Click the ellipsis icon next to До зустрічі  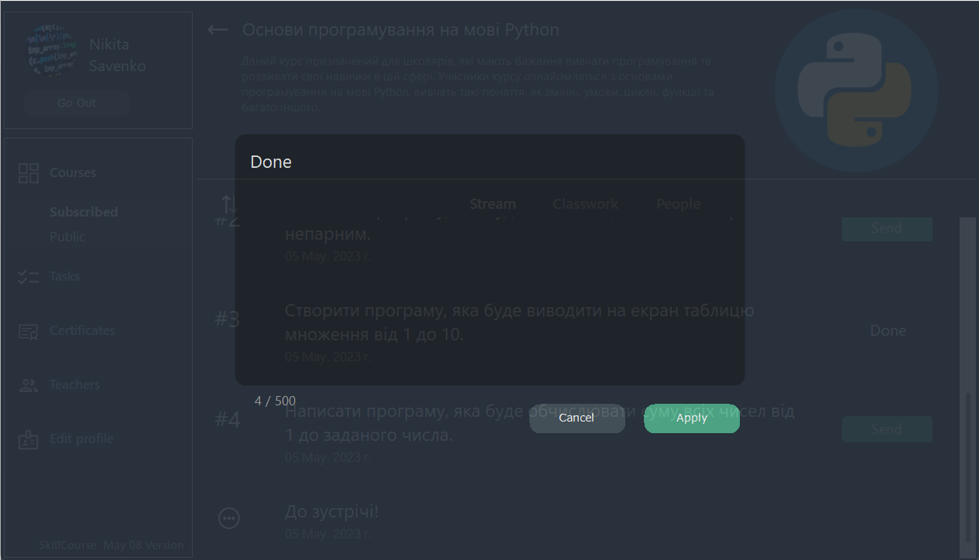[x=229, y=518]
